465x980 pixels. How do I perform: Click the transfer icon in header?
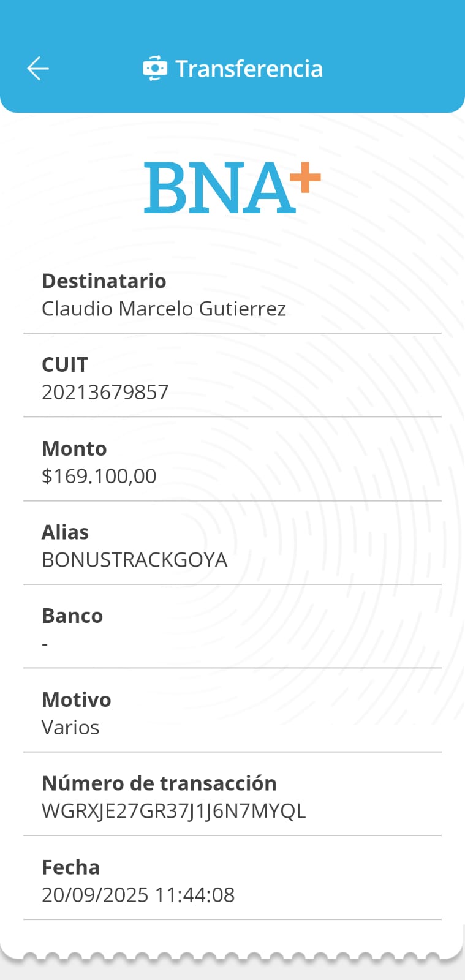click(154, 68)
